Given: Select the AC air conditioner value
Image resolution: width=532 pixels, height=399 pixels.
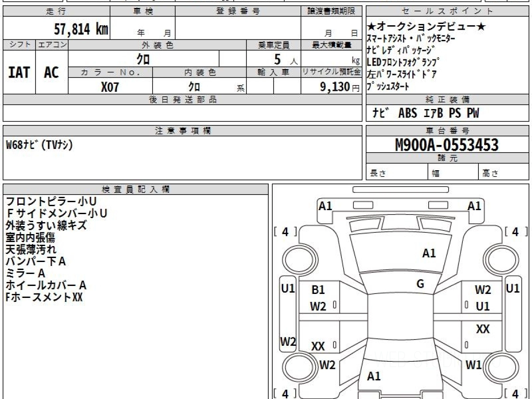Looking at the screenshot, I should point(51,73).
